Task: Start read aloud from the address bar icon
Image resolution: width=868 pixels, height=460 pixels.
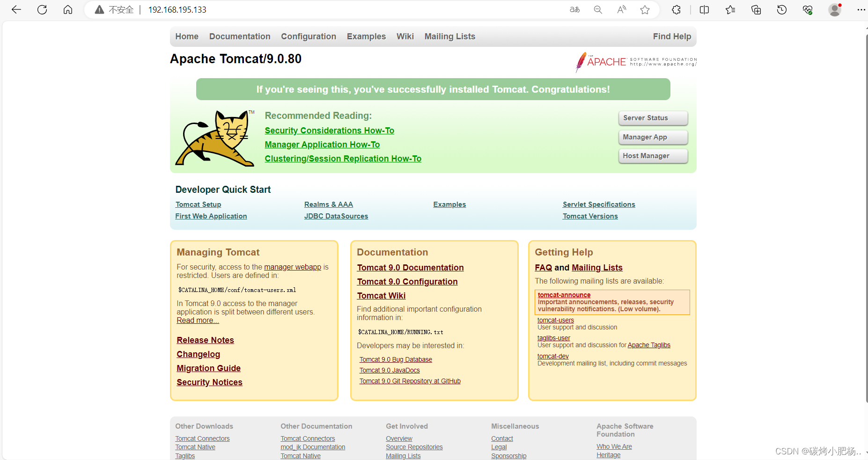Action: point(622,10)
